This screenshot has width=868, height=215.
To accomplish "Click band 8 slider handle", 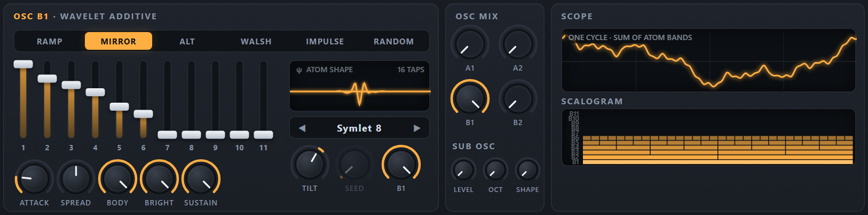I will click(191, 135).
